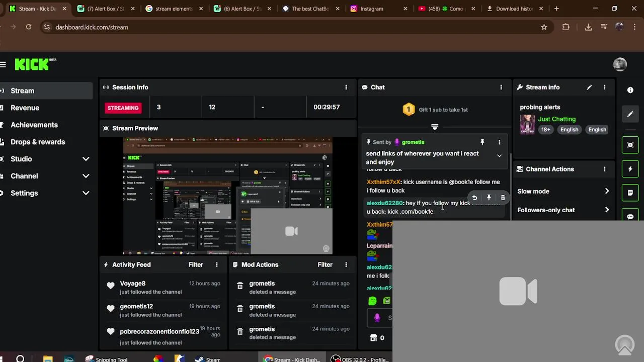Click Xxthim57xX username in chat

pos(383,182)
